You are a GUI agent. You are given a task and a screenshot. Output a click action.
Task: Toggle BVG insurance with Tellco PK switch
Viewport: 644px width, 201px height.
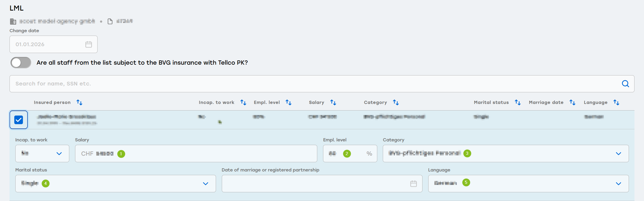21,63
